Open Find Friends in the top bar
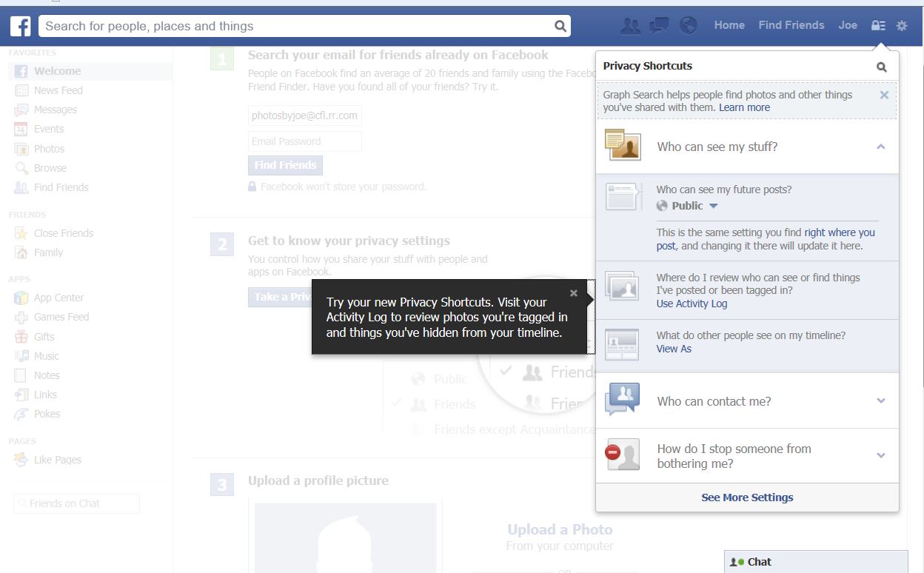 tap(791, 25)
